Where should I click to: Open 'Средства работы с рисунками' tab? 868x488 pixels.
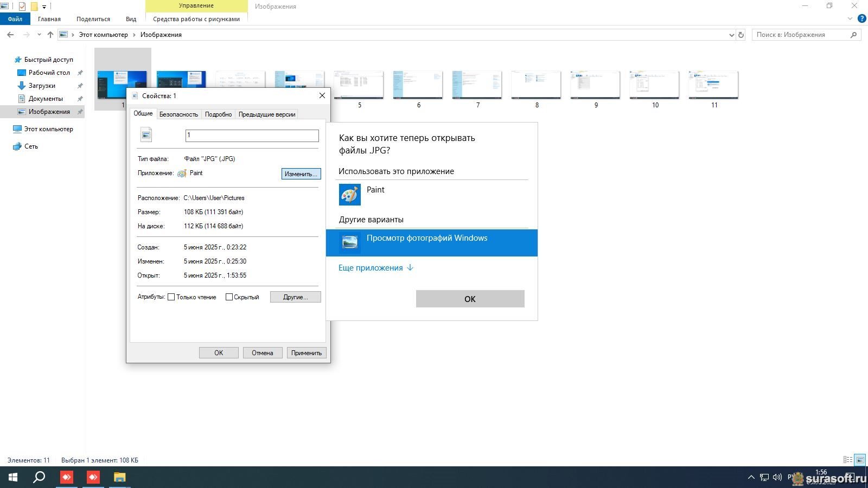pyautogui.click(x=196, y=19)
